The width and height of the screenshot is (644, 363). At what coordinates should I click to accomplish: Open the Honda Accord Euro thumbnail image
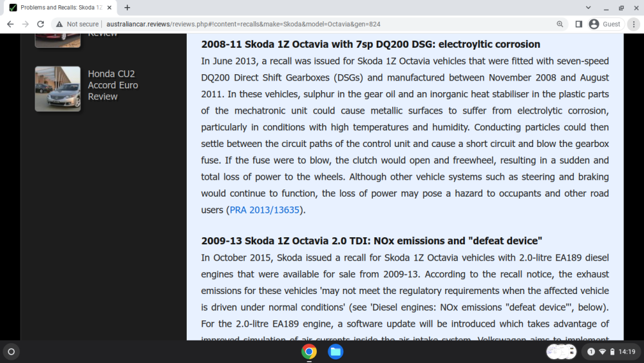[x=57, y=89]
